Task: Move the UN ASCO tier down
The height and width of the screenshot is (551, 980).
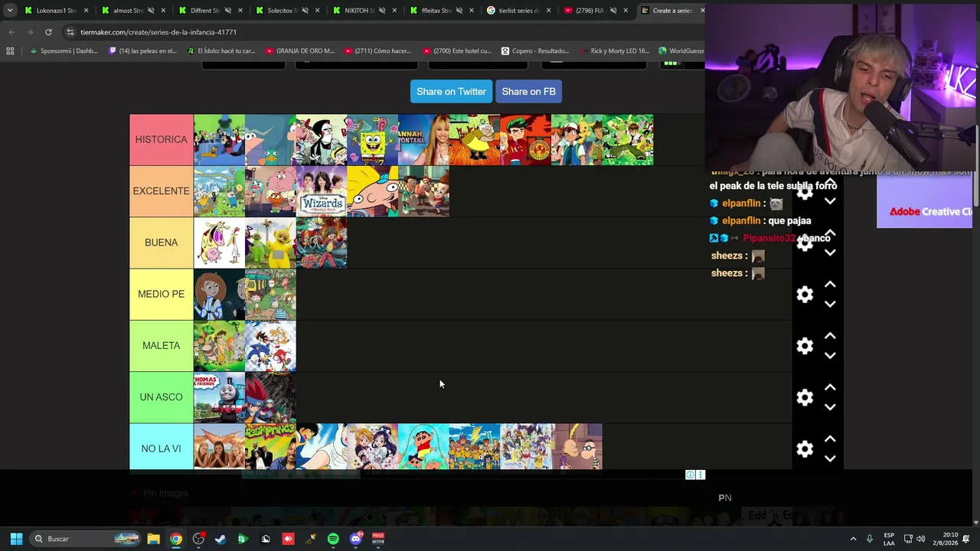Action: [x=830, y=406]
